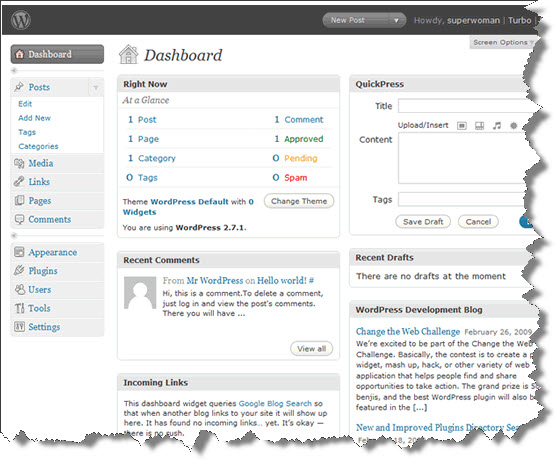Image resolution: width=556 pixels, height=461 pixels.
Task: Click Save Draft in QuickPress
Action: pos(423,222)
